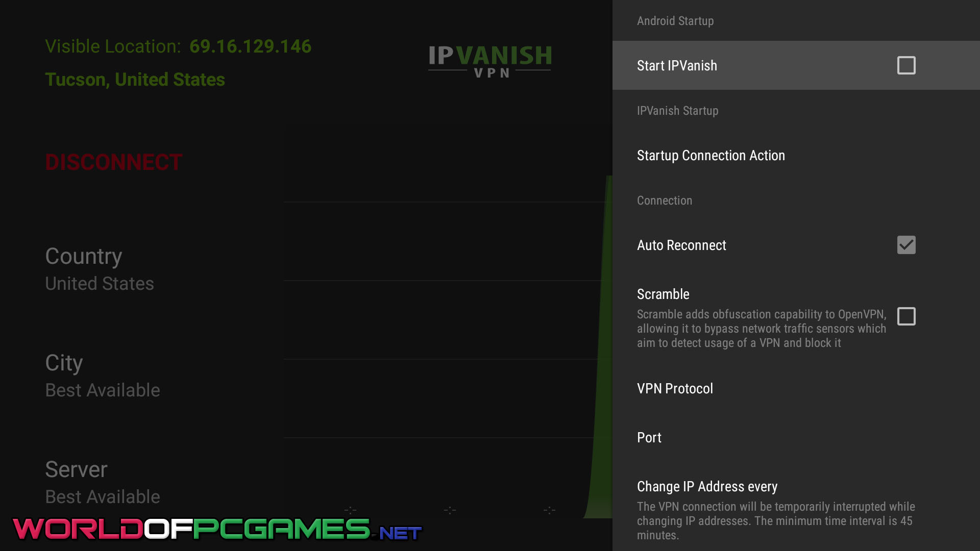Click the Connection section label
This screenshot has width=980, height=551.
[x=665, y=201]
